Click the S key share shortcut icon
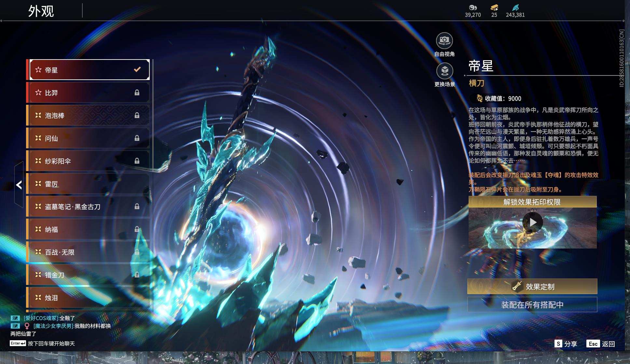 (558, 344)
